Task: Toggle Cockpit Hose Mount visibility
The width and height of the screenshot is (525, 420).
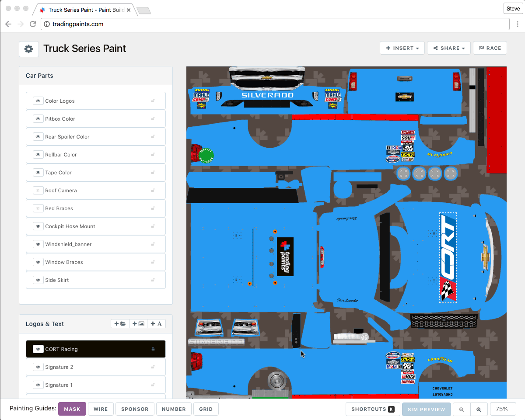Action: click(38, 226)
